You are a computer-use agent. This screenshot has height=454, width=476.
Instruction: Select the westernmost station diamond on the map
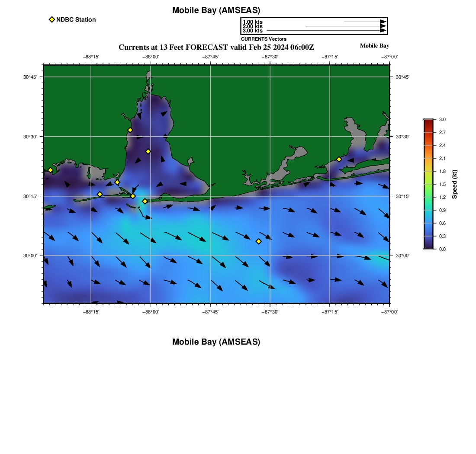coord(50,170)
